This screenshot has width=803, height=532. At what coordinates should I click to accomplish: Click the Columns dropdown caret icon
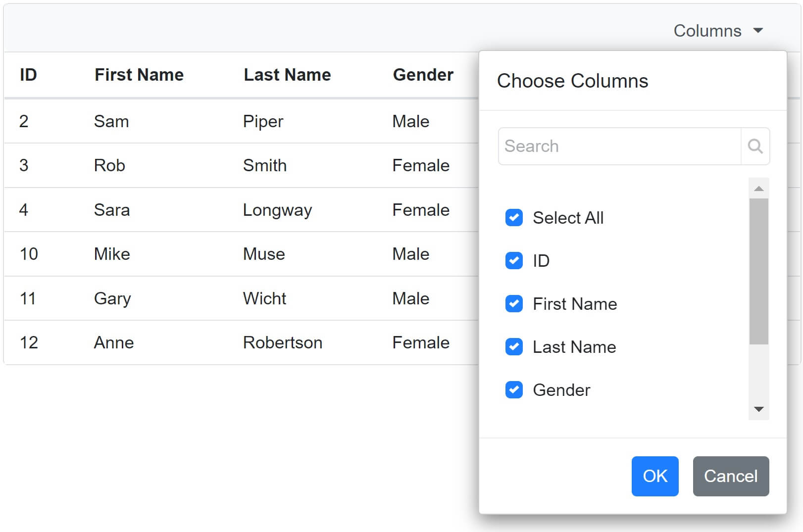click(x=757, y=31)
